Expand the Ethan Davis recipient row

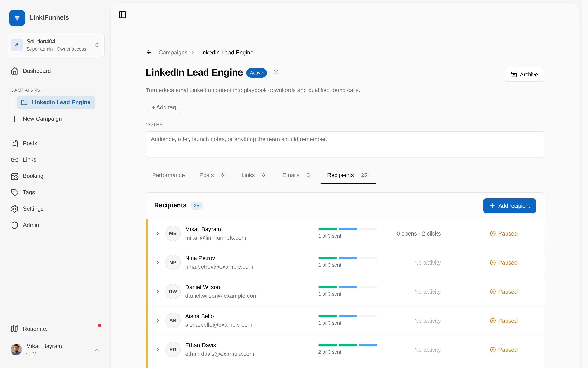[x=157, y=350]
